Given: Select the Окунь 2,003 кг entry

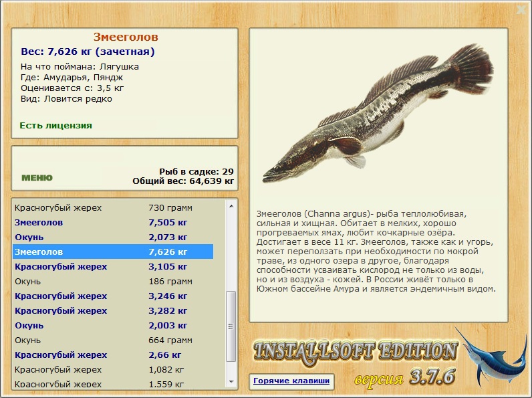Looking at the screenshot, I should click(x=114, y=325).
